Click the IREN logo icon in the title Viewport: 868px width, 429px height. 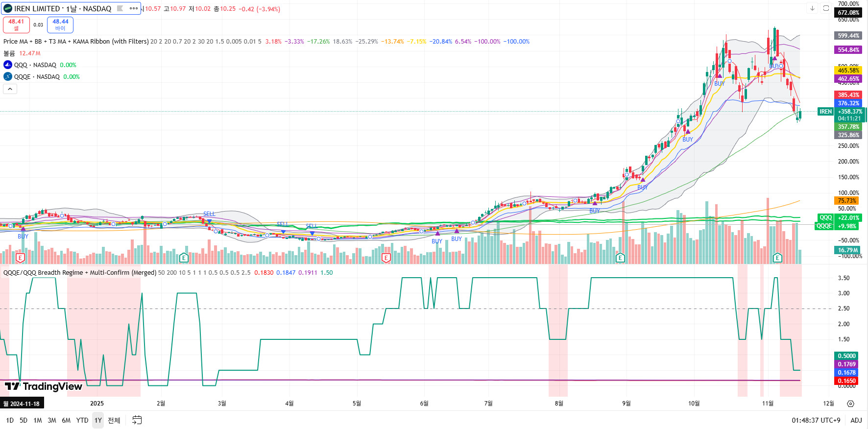click(8, 8)
